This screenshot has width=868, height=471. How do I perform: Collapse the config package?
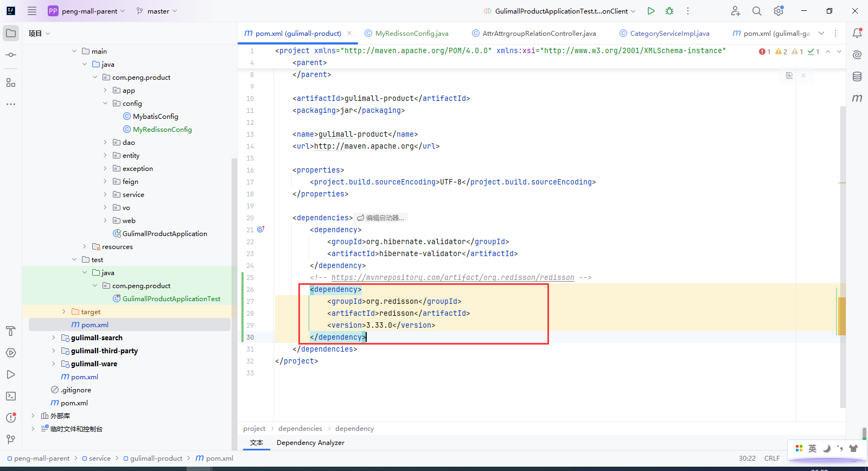point(105,103)
